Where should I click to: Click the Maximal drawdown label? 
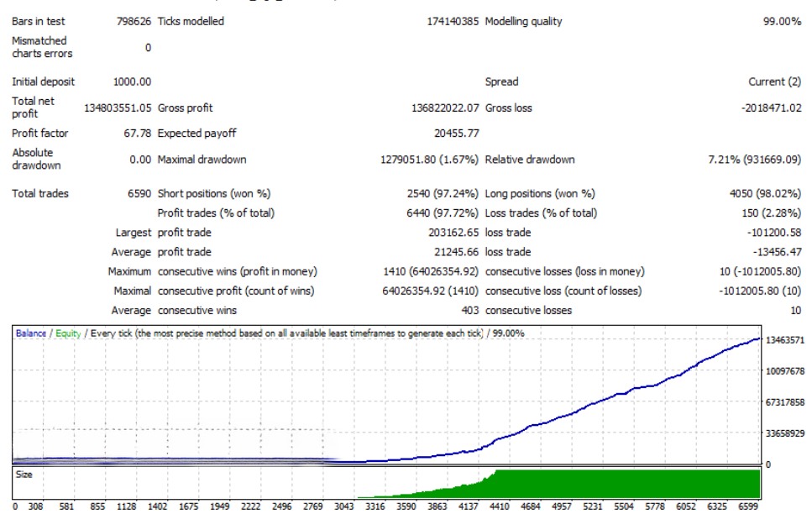[202, 160]
